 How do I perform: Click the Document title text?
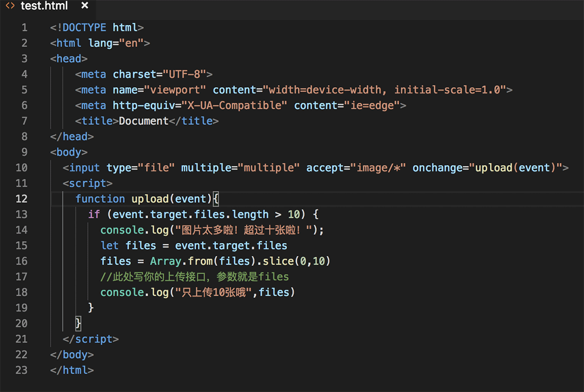pos(144,121)
